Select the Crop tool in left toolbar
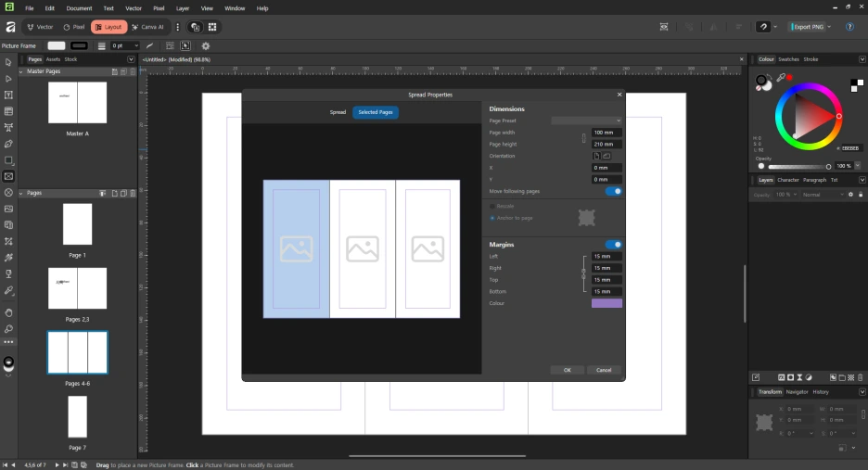Screen dimensions: 868x470 [8, 241]
